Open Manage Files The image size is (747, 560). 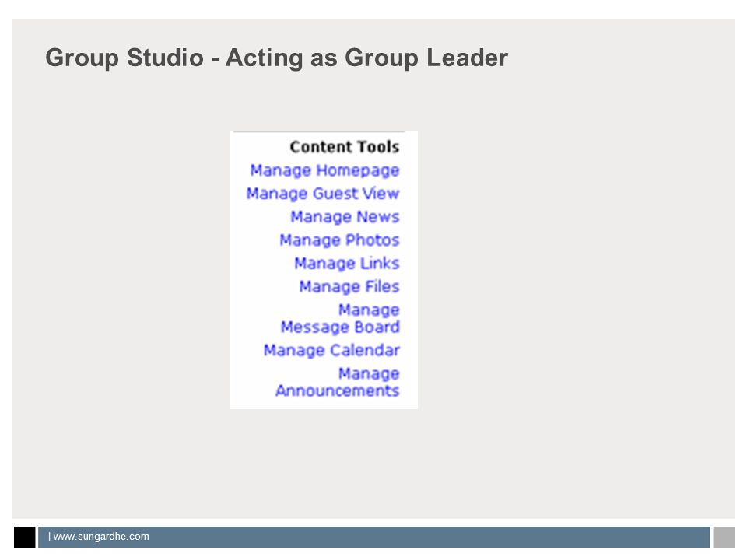(349, 286)
